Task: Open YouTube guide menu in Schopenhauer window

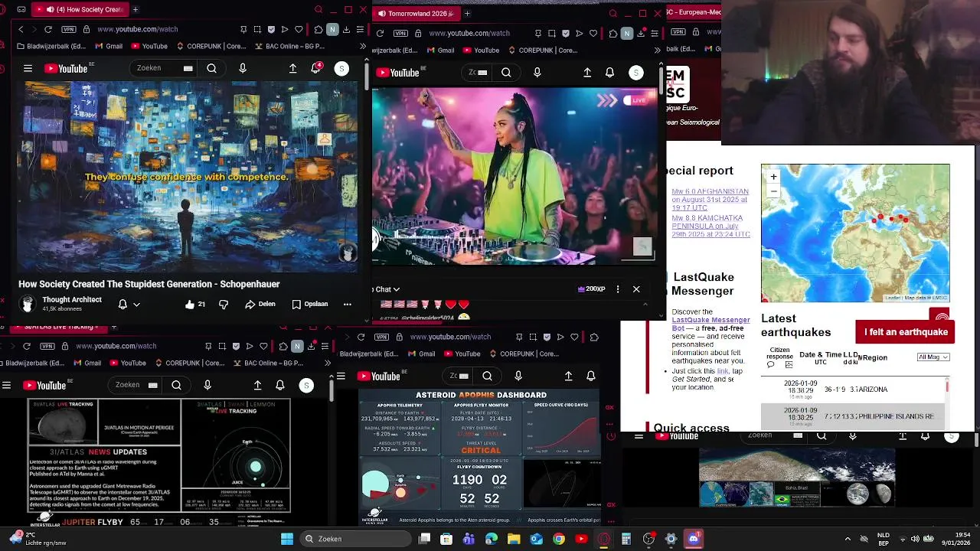Action: tap(28, 68)
